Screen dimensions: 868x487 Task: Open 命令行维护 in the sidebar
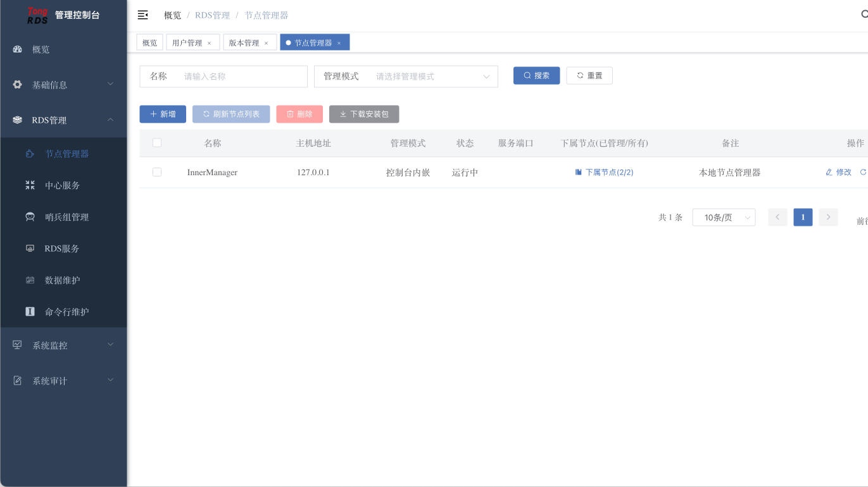coord(63,312)
